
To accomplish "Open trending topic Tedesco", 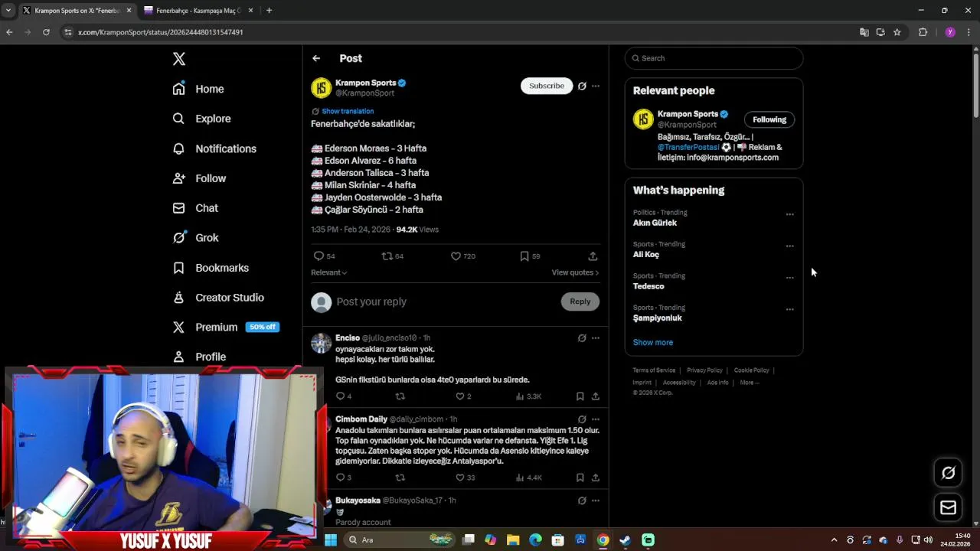I will tap(648, 286).
